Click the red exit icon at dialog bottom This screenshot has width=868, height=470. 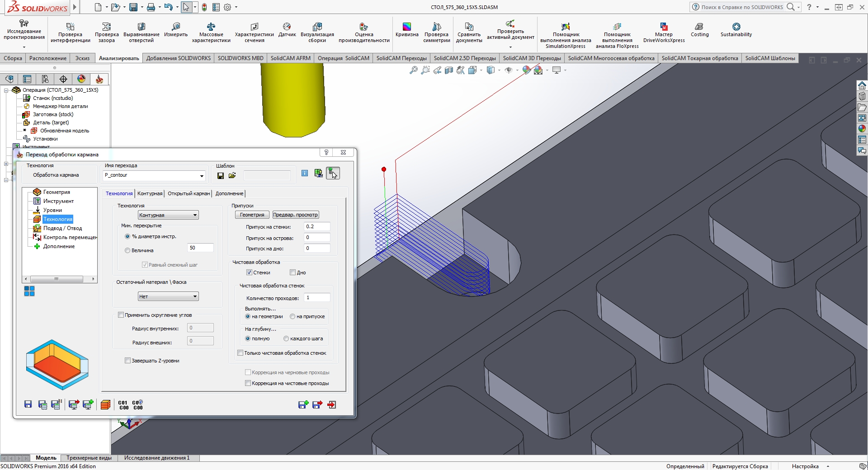[332, 404]
